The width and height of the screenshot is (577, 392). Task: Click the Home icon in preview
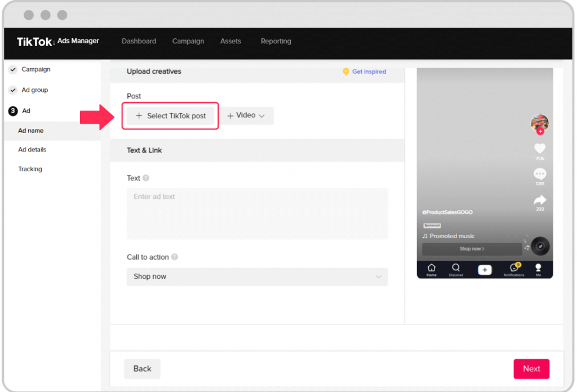(431, 268)
